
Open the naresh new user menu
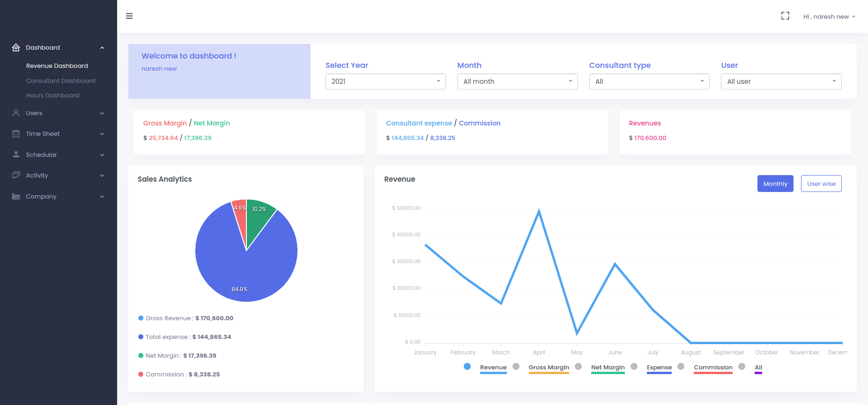(x=829, y=16)
